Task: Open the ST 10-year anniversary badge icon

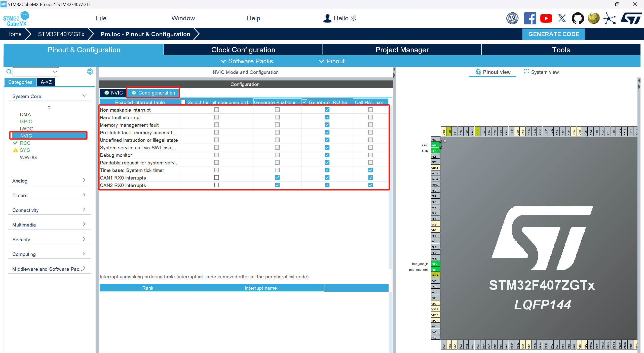Action: 512,18
